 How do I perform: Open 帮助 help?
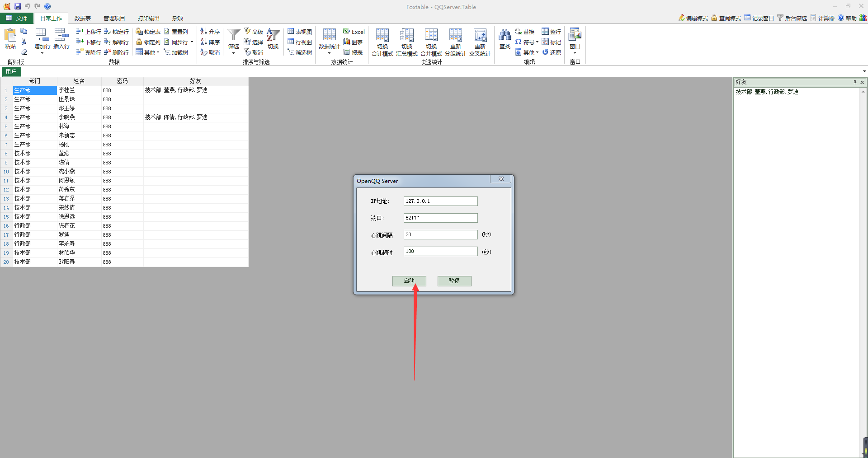point(847,18)
